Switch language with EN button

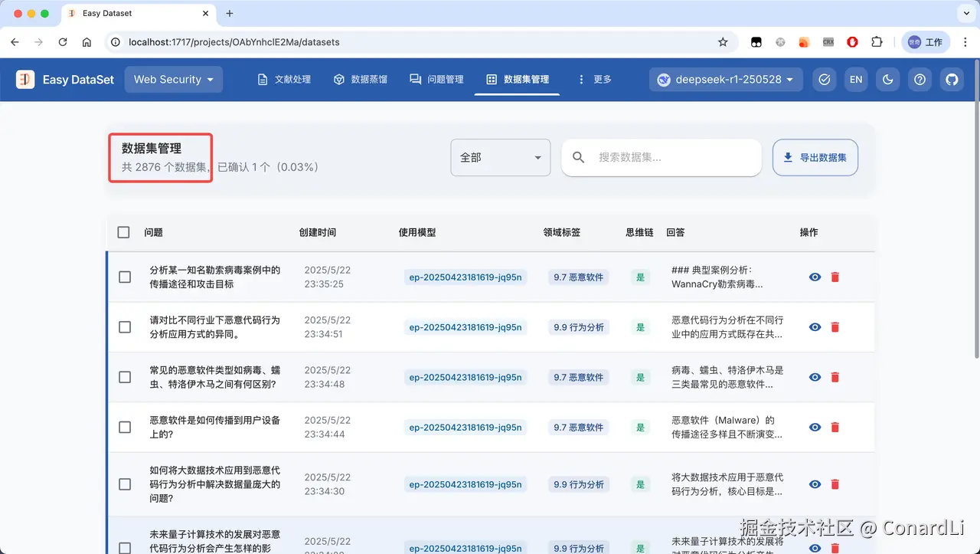point(856,79)
